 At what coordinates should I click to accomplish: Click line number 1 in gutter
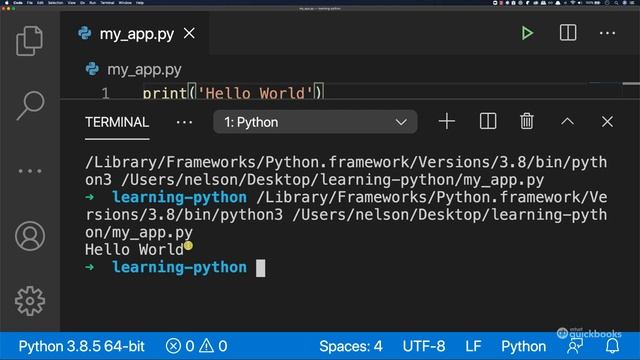coord(105,93)
